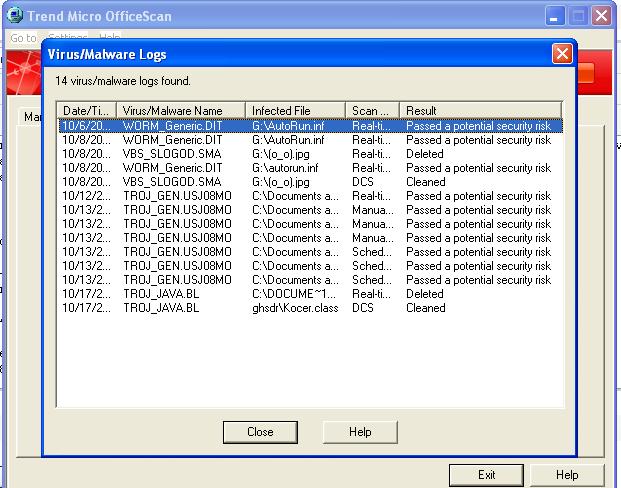Screen dimensions: 621x488
Task: Close the Virus/Malware Logs dialog with X
Action: click(562, 53)
